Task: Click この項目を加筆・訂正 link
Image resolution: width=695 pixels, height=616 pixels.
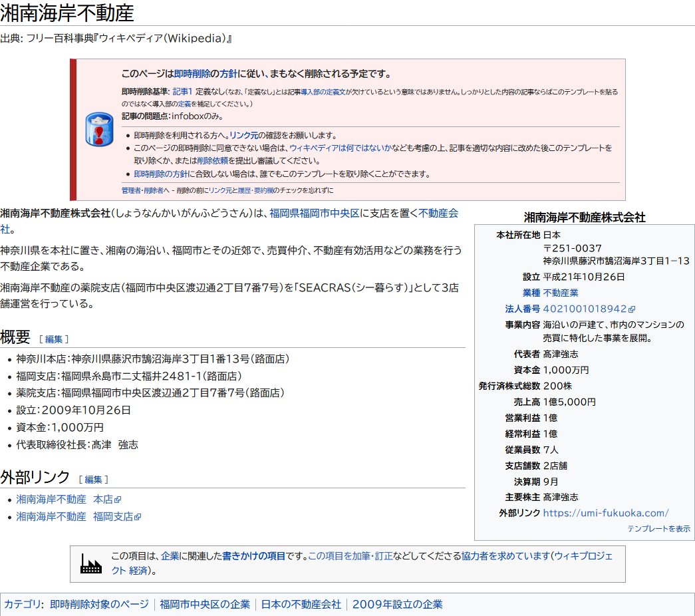Action: (x=350, y=555)
